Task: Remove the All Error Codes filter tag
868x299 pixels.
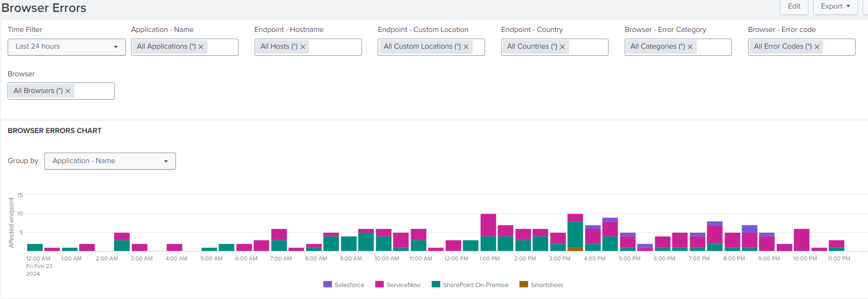Action: click(817, 47)
